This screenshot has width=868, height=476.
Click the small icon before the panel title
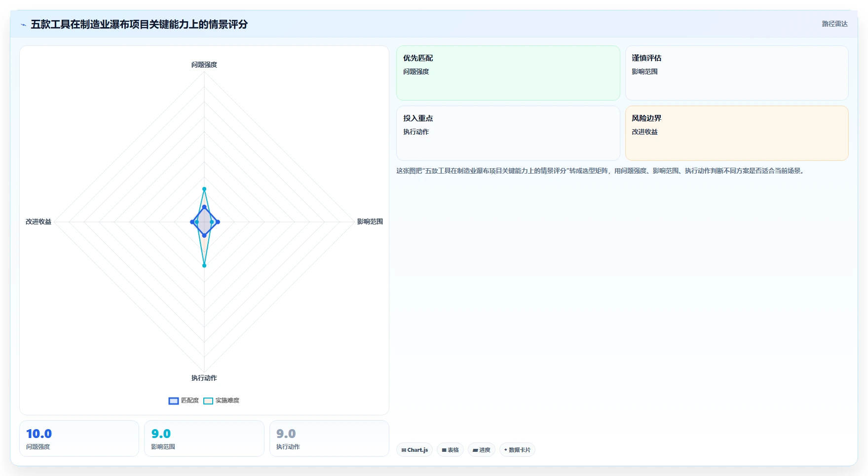(23, 25)
